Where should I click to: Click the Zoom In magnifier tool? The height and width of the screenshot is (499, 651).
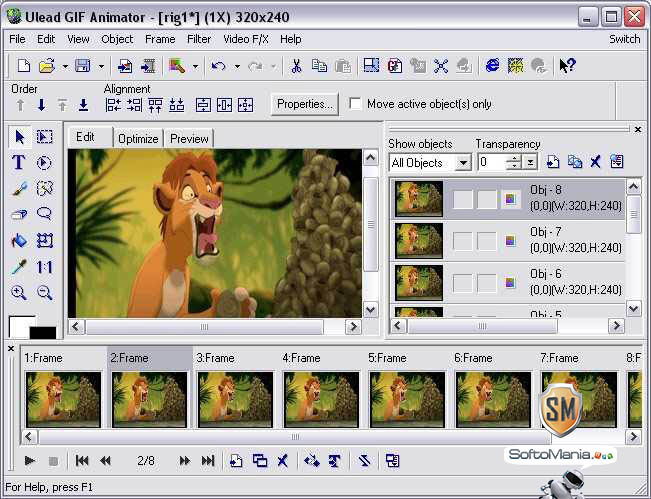(x=19, y=293)
